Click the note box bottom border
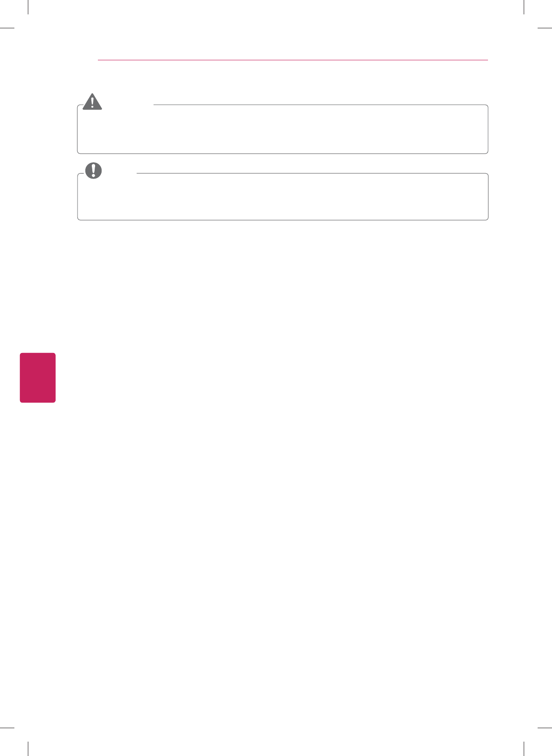Image resolution: width=552 pixels, height=756 pixels. point(282,220)
